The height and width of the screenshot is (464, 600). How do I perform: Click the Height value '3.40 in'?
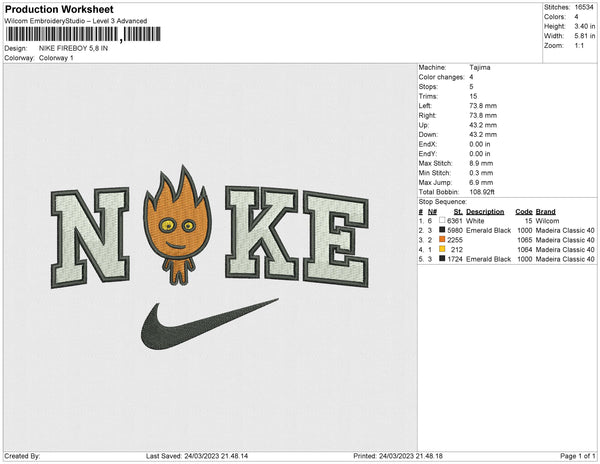(585, 26)
